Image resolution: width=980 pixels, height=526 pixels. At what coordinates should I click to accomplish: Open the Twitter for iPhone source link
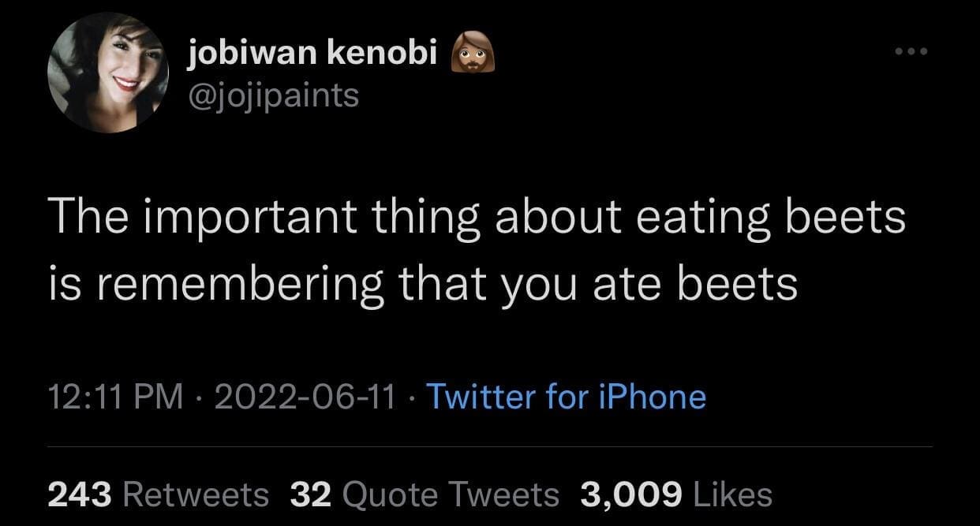click(566, 397)
